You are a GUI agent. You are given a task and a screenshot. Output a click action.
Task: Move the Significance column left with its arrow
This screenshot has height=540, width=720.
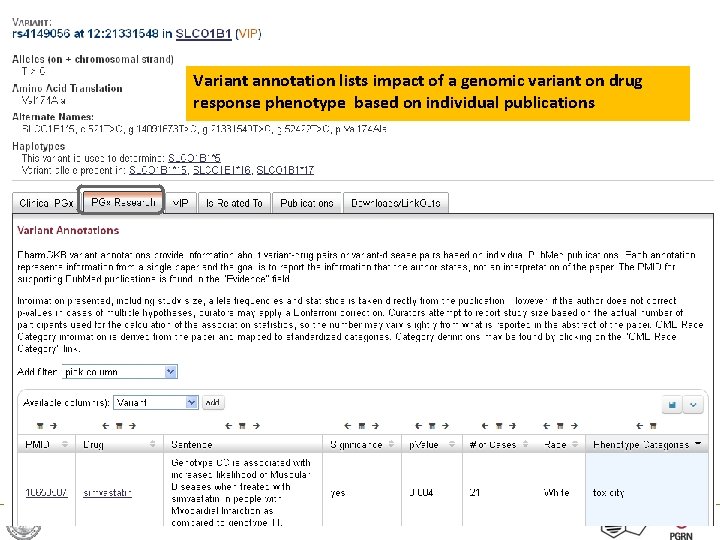348,426
